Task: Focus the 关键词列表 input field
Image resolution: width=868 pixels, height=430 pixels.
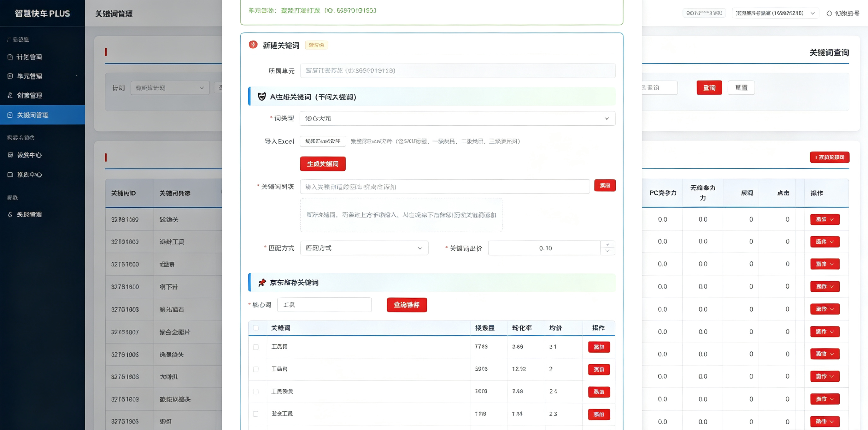Action: [x=445, y=187]
